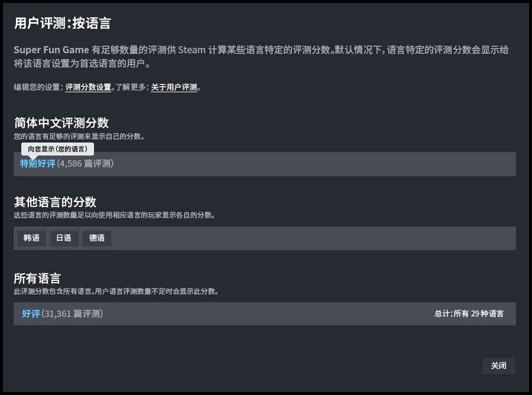Click the 用户评测:按语言 dialog title
Image resolution: width=532 pixels, height=395 pixels.
63,24
